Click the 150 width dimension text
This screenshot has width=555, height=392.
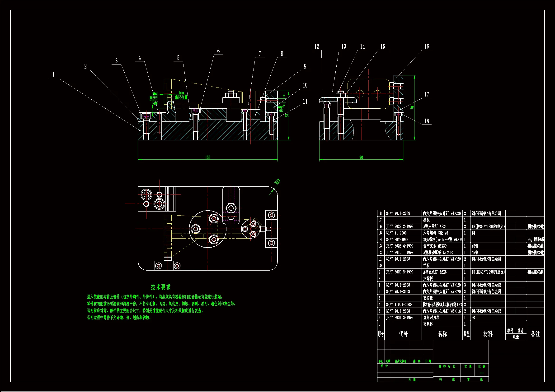[208, 157]
